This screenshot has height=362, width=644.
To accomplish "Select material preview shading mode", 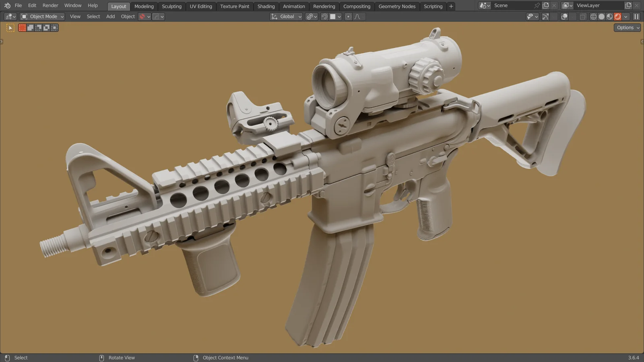I will pos(609,16).
